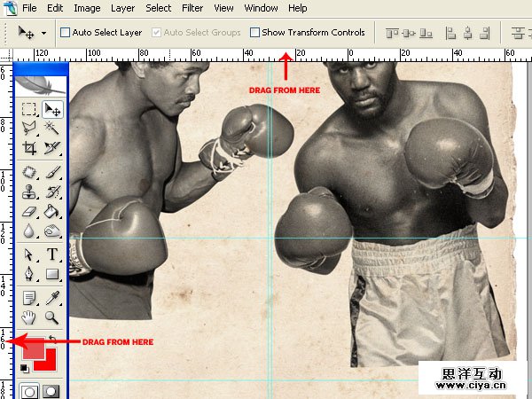Choose the Eyedropper tool
Screen dimensions: 532x399
click(x=51, y=296)
